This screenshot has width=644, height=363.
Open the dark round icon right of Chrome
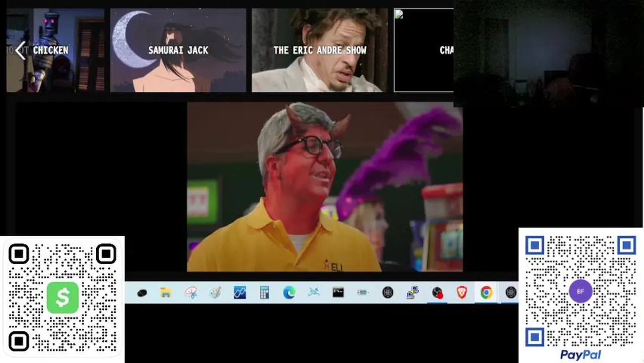pos(511,293)
